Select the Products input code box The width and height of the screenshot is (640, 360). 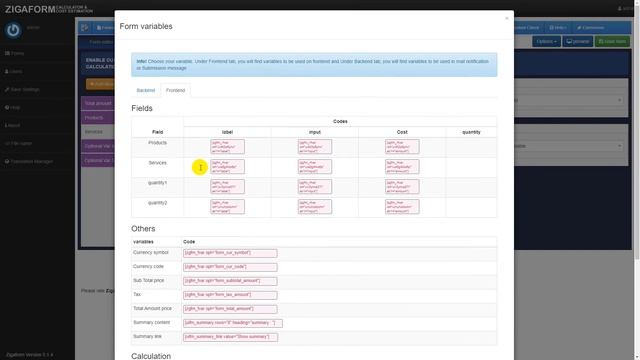pos(315,147)
